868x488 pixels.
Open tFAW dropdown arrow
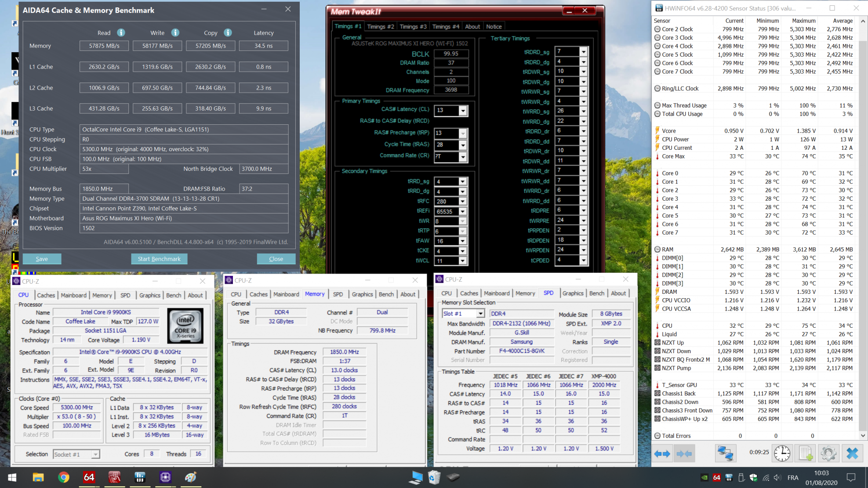pos(462,241)
